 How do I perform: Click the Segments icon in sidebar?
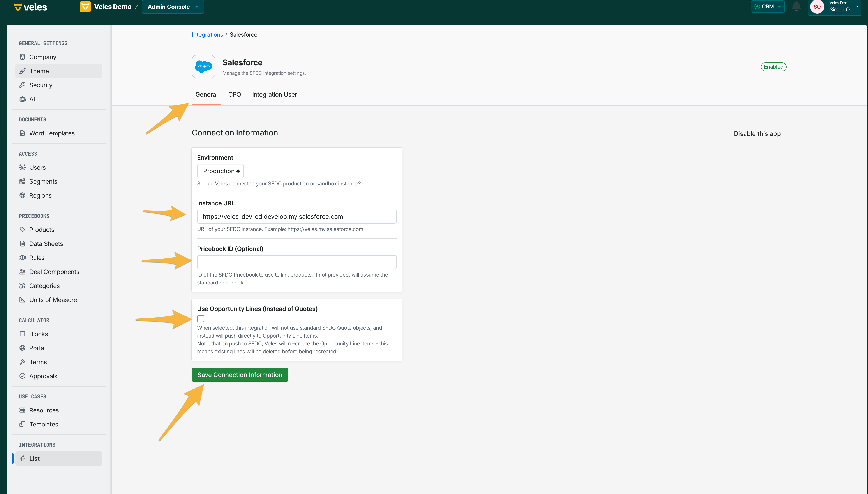point(22,181)
